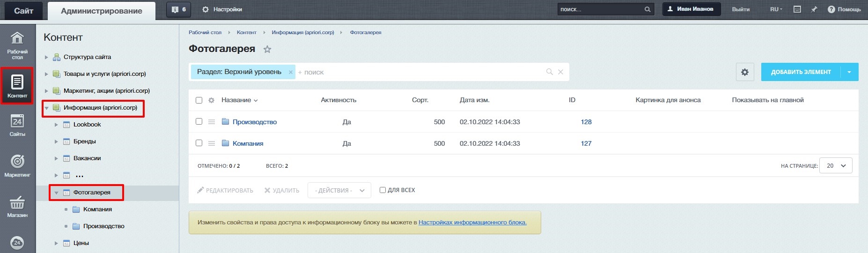Open ID 128 link in table
Screen dimensions: 868x253
click(586, 122)
